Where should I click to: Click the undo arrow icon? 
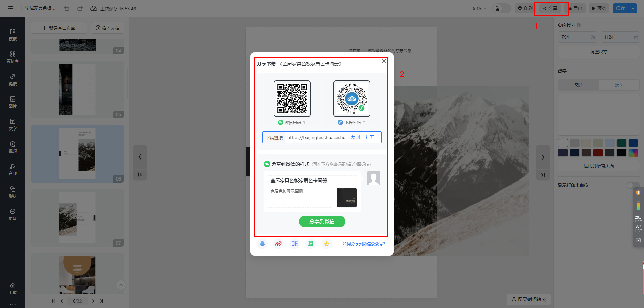point(67,8)
